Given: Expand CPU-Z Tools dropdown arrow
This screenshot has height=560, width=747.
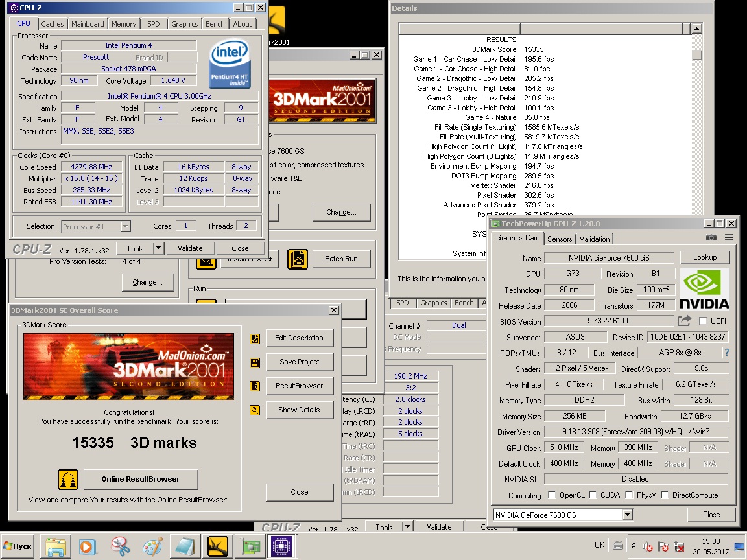Looking at the screenshot, I should click(x=159, y=248).
